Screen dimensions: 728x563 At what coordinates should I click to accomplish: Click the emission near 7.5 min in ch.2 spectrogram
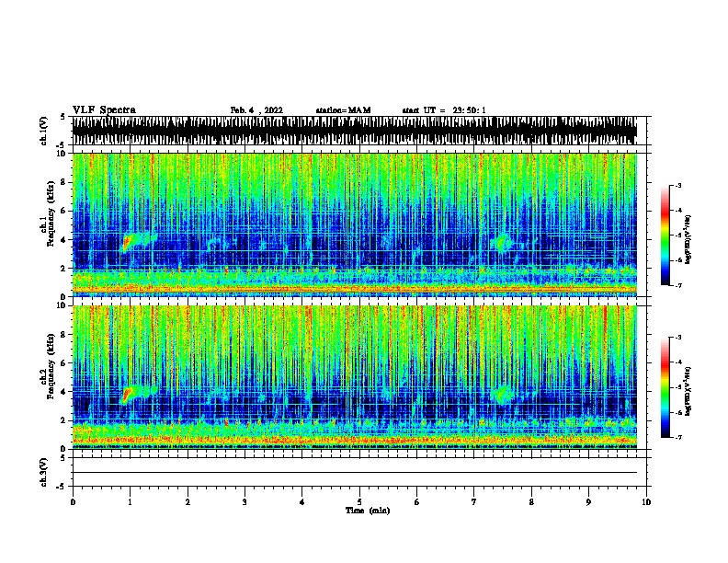pos(502,395)
